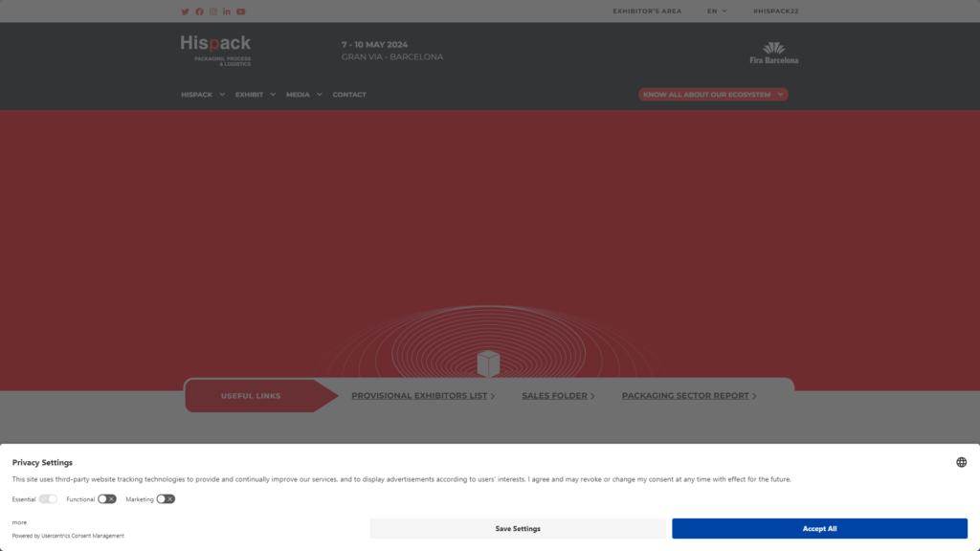
Task: Expand the EN language dropdown
Action: [x=717, y=11]
